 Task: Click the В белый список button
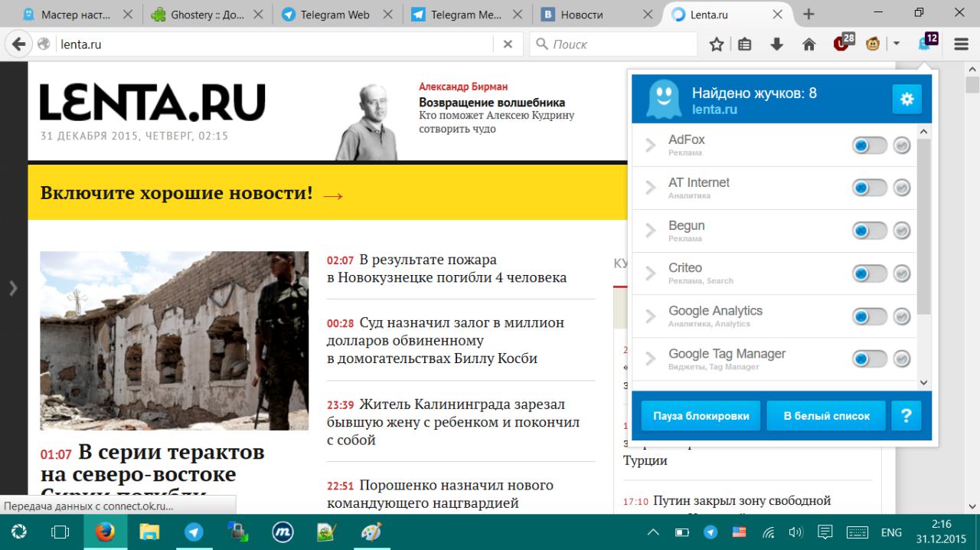point(826,416)
